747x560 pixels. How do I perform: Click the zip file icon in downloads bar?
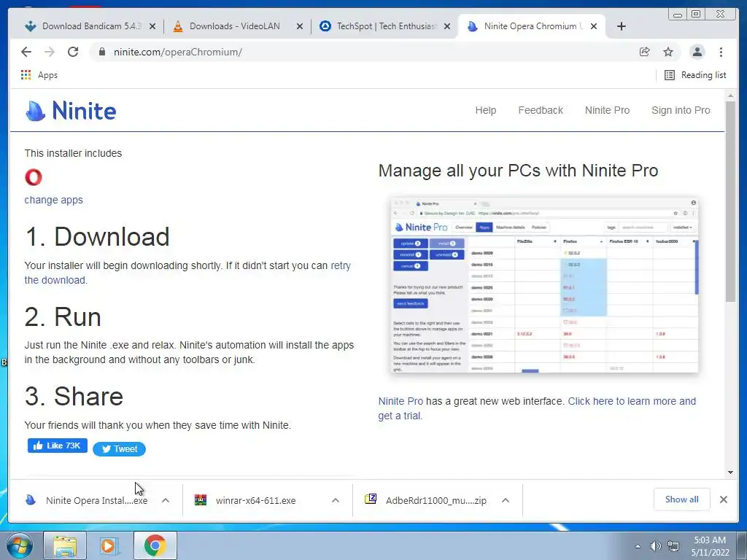point(371,499)
